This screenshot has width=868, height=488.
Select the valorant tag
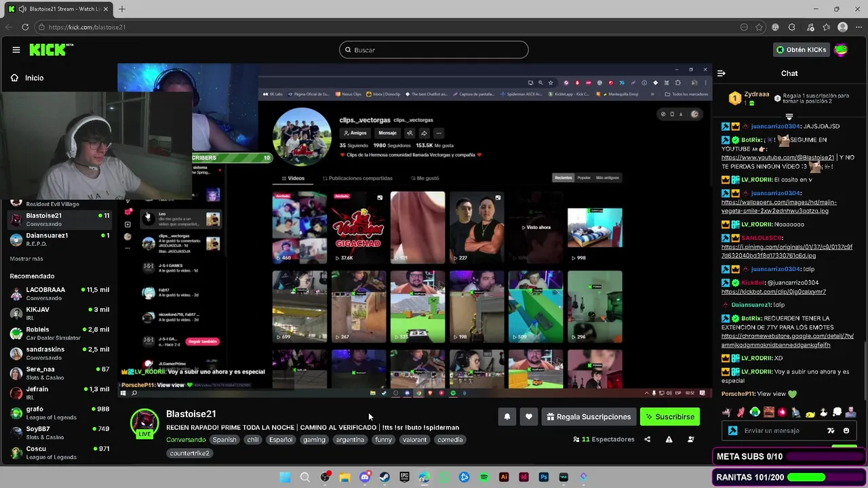tap(414, 439)
